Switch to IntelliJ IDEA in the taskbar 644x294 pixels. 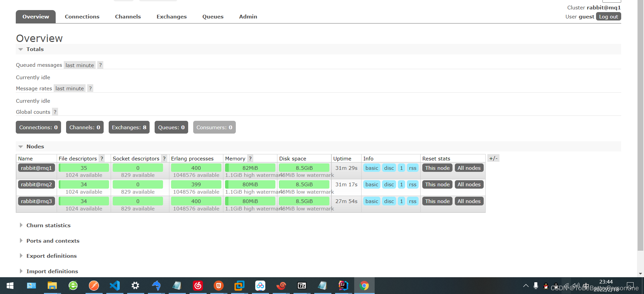click(343, 286)
